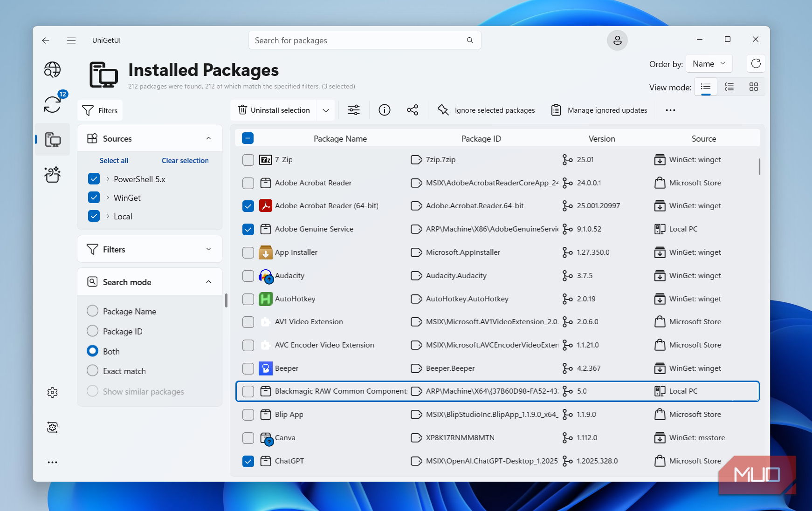Uncheck the ChatGPT package checkbox
Viewport: 812px width, 511px height.
[x=248, y=461]
